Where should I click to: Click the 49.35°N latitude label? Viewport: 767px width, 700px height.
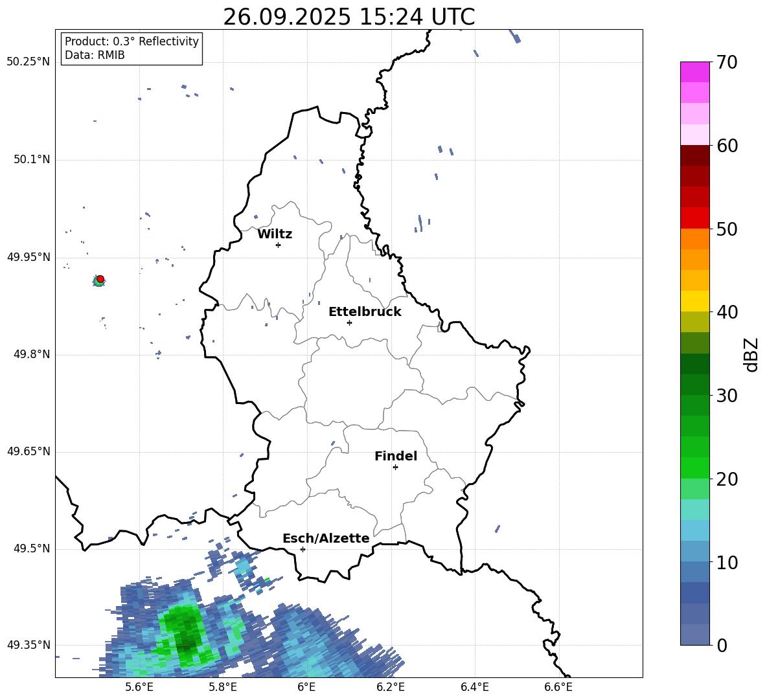pyautogui.click(x=29, y=645)
